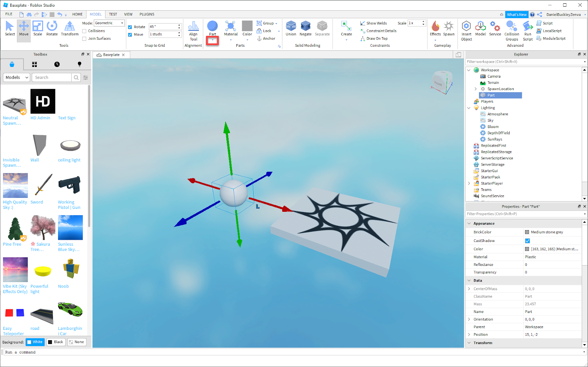Toggle Draw On Top

click(374, 38)
